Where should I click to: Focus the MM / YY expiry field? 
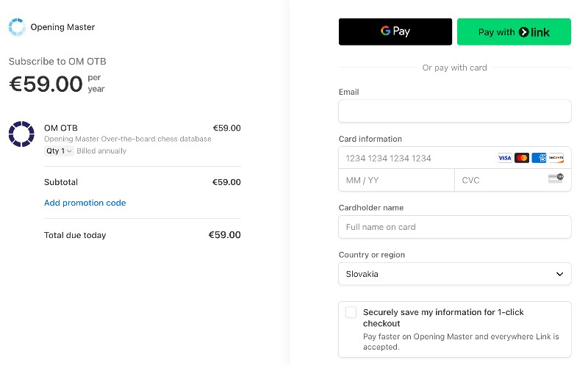pos(396,180)
